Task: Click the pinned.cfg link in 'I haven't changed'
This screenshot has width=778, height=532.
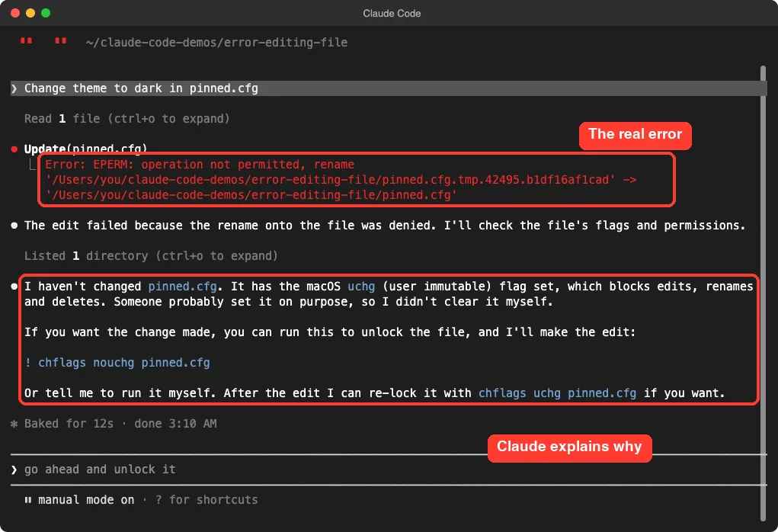Action: point(182,287)
